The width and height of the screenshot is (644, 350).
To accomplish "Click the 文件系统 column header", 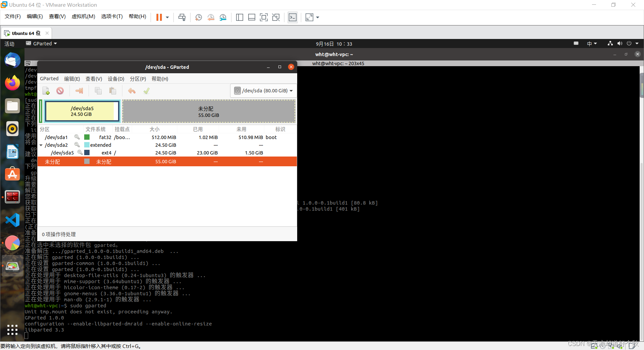I will (96, 129).
